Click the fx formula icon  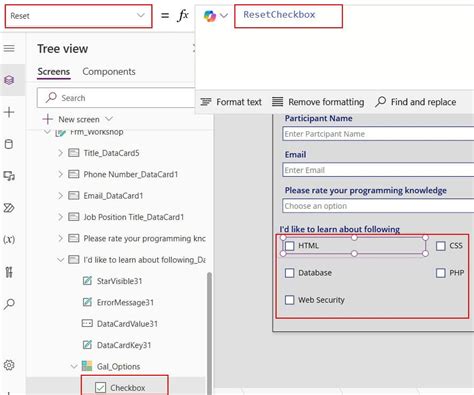(x=183, y=16)
